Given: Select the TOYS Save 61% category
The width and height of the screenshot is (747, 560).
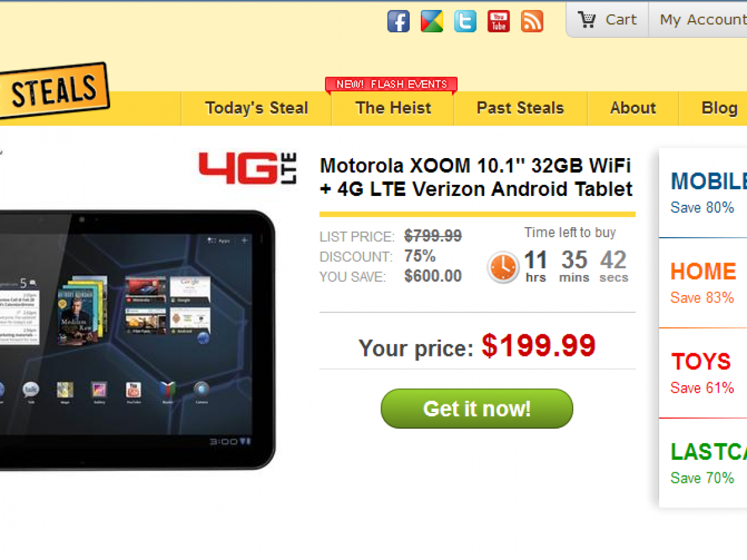Looking at the screenshot, I should (703, 373).
